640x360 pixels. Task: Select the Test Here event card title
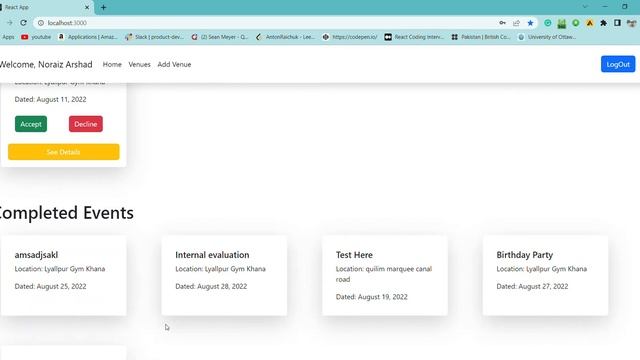354,255
